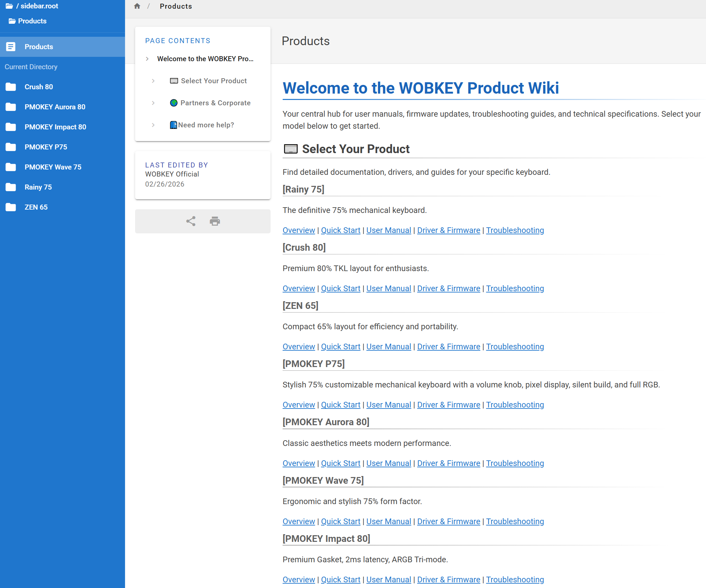
Task: Open PMOKEY P75 Troubleshooting link
Action: pos(514,404)
